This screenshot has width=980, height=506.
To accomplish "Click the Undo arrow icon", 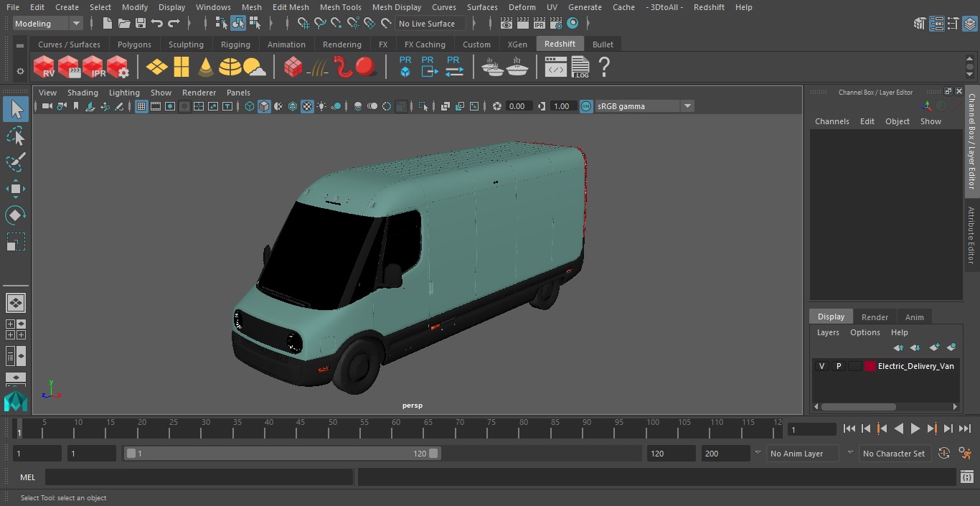I will 157,24.
